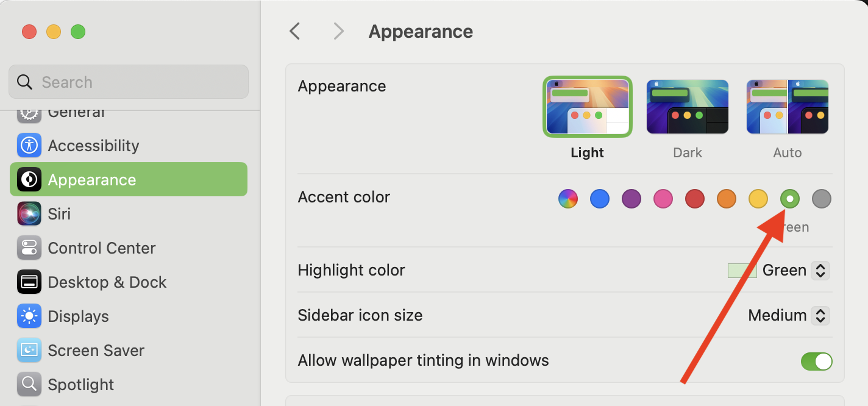The width and height of the screenshot is (868, 406).
Task: Select the Desktop & Dock icon
Action: pyautogui.click(x=29, y=282)
